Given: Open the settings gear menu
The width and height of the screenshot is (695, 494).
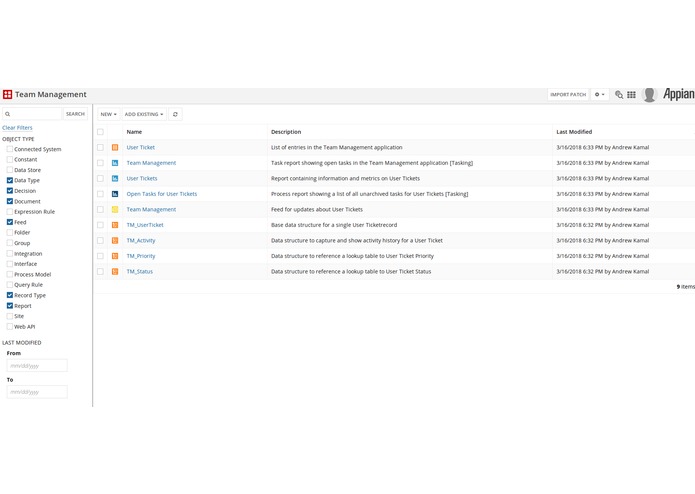Looking at the screenshot, I should click(x=599, y=94).
